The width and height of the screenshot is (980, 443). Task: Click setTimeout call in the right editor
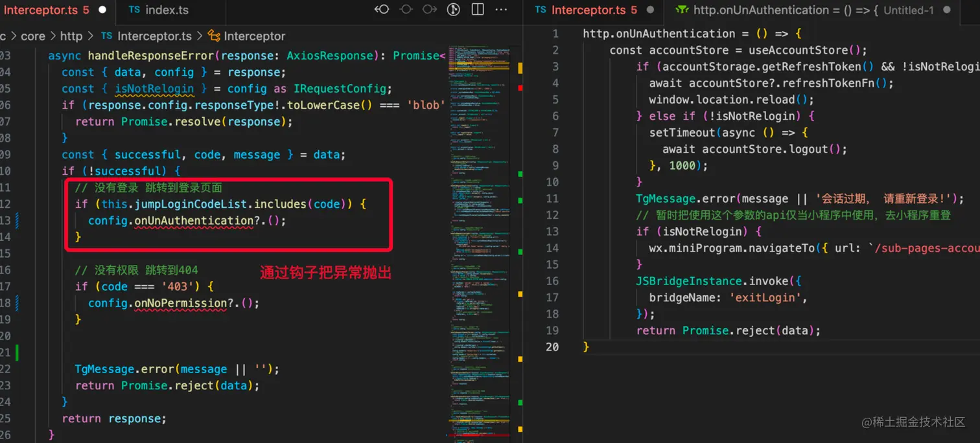(x=682, y=132)
